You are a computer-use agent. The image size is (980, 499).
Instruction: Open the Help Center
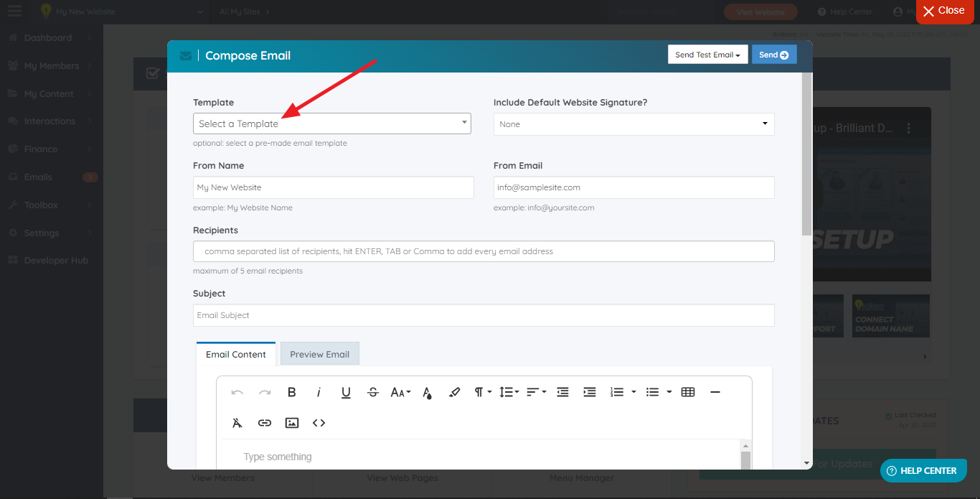tap(844, 11)
